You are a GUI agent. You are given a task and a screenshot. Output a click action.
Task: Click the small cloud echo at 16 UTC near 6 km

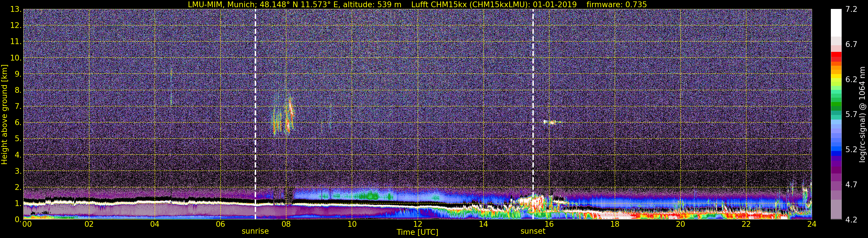click(552, 122)
